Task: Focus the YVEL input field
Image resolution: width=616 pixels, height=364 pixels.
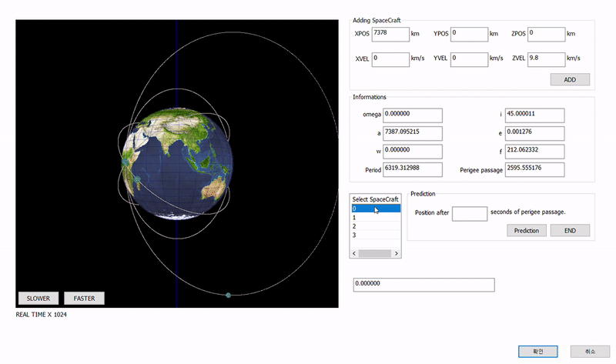Action: pyautogui.click(x=469, y=59)
